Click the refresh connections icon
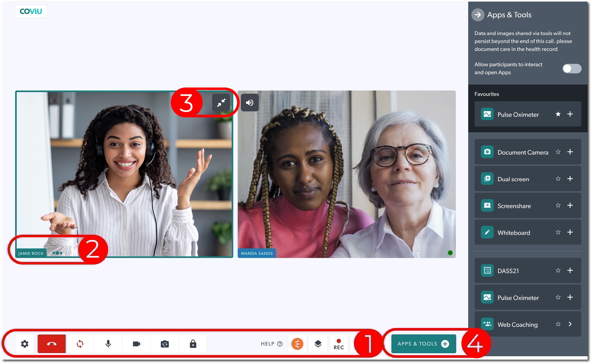This screenshot has height=364, width=592. point(80,344)
